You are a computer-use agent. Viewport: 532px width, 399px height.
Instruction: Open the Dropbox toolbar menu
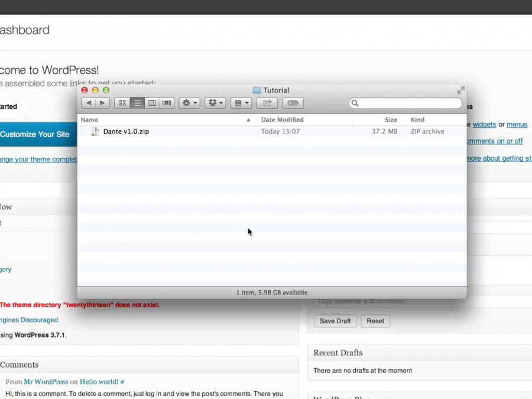click(215, 103)
